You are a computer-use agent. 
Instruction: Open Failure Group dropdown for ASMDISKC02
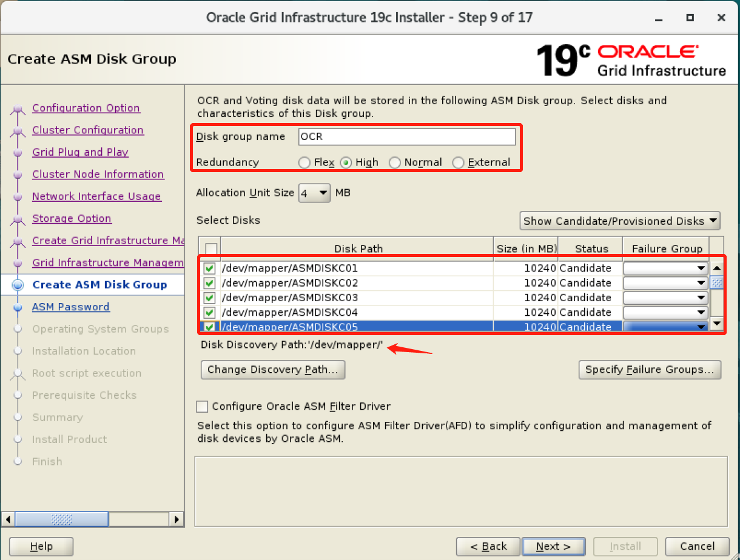(665, 283)
